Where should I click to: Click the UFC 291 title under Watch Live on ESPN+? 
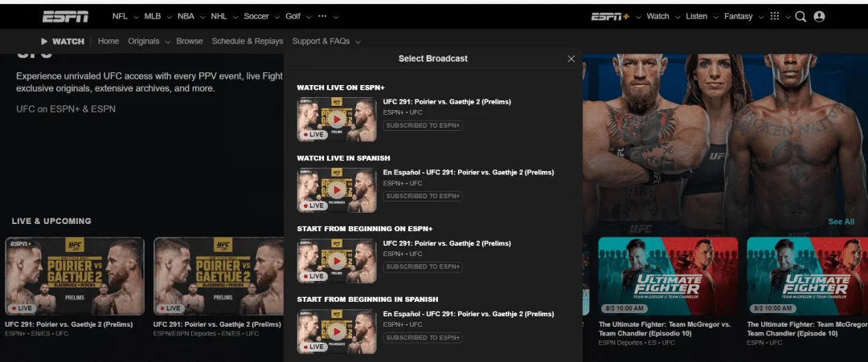(x=447, y=102)
